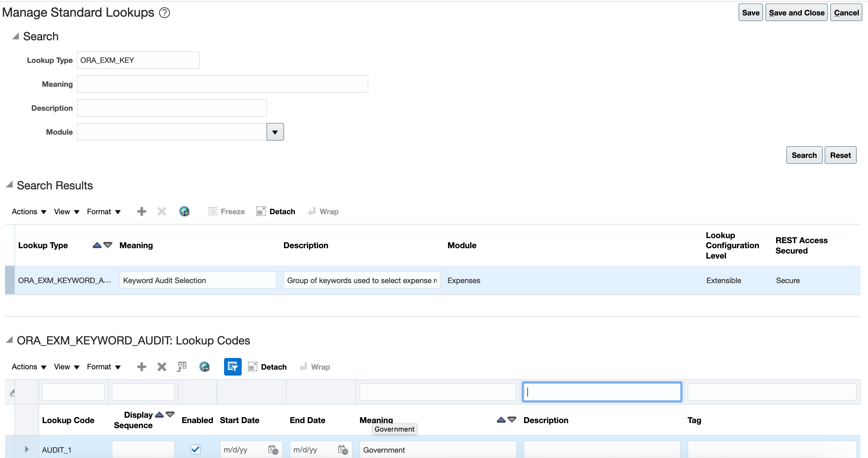Expand the AUDIT_1 row details
The width and height of the screenshot is (868, 458).
pyautogui.click(x=27, y=449)
